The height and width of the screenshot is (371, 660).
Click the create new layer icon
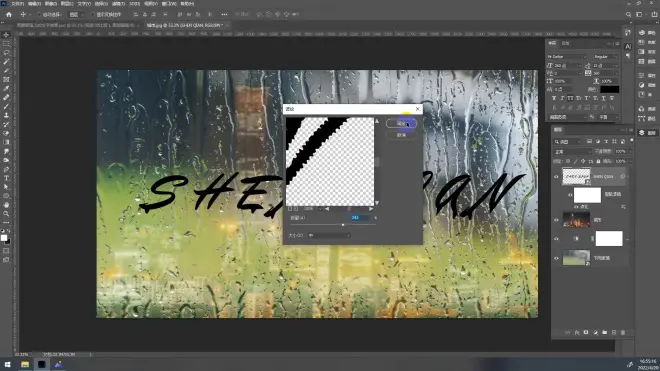coord(614,333)
